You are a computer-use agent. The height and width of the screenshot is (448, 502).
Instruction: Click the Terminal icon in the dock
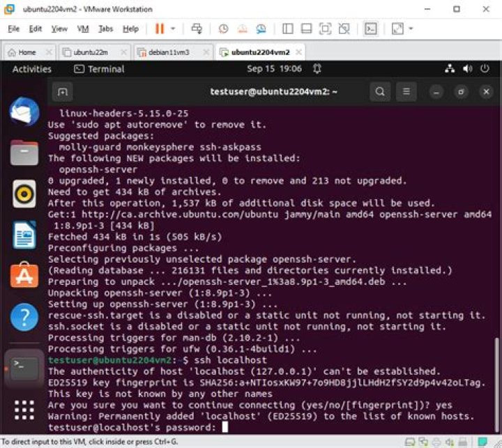point(24,369)
